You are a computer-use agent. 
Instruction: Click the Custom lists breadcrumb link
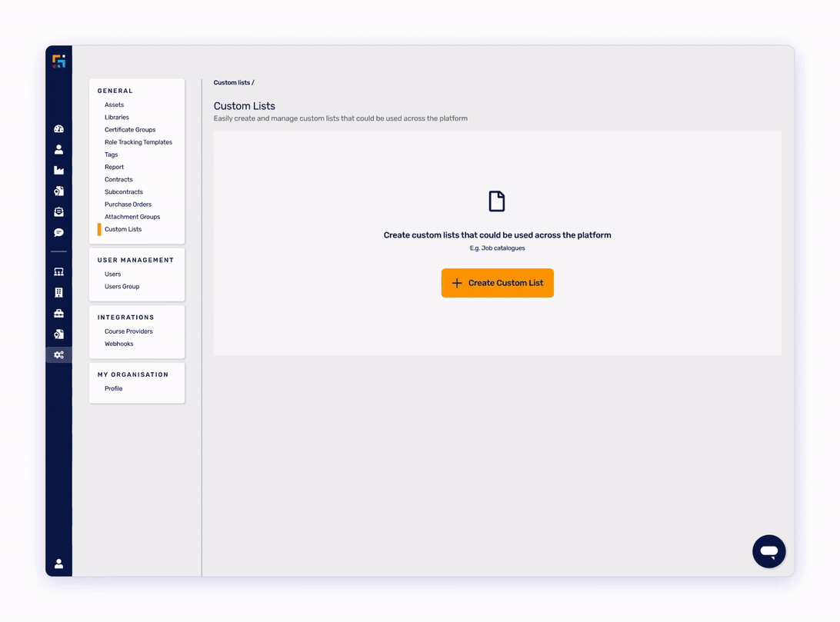[232, 82]
